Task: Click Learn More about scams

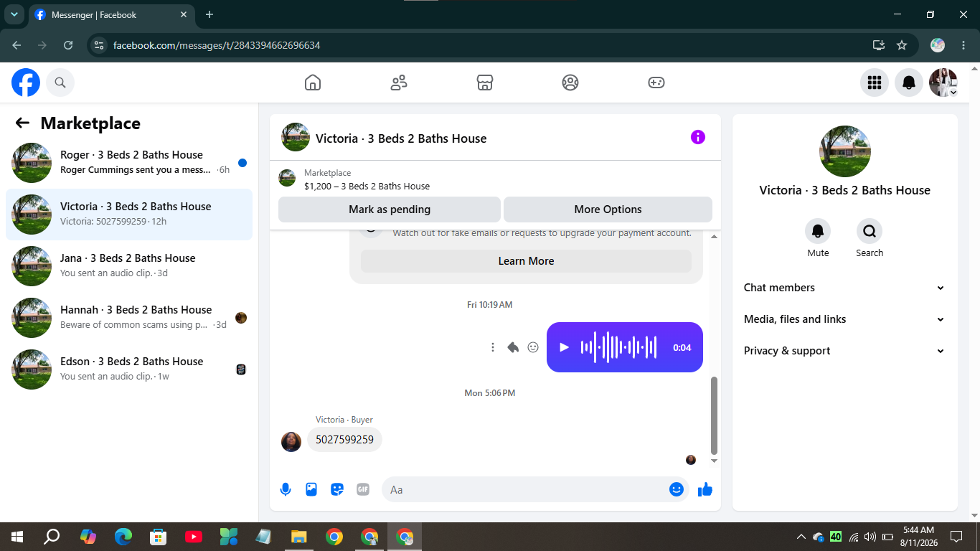Action: [x=526, y=261]
